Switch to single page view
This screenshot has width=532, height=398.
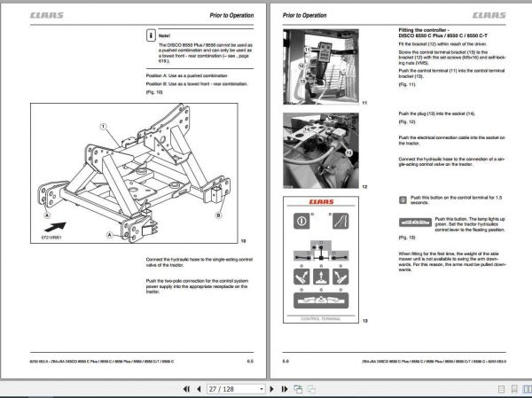pyautogui.click(x=501, y=389)
